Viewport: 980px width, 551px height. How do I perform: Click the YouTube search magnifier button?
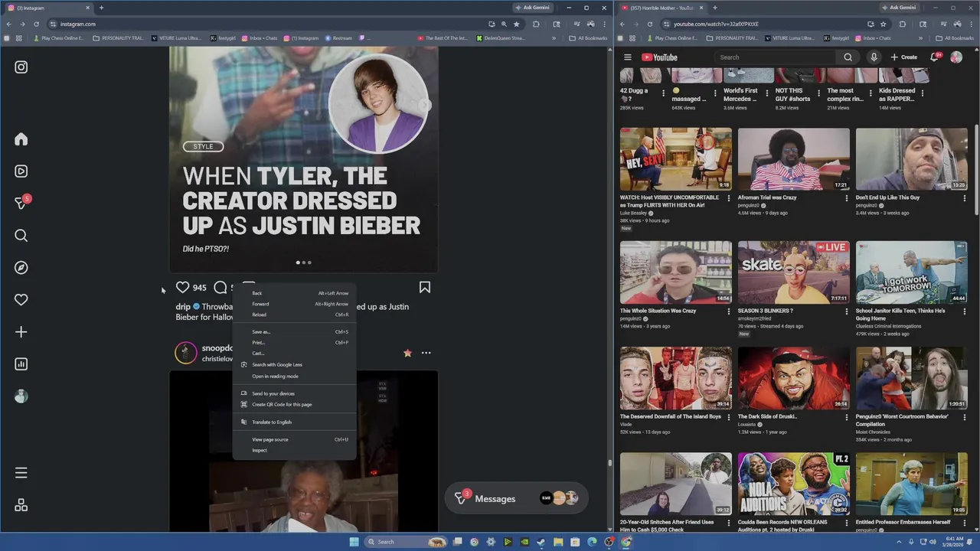click(848, 57)
